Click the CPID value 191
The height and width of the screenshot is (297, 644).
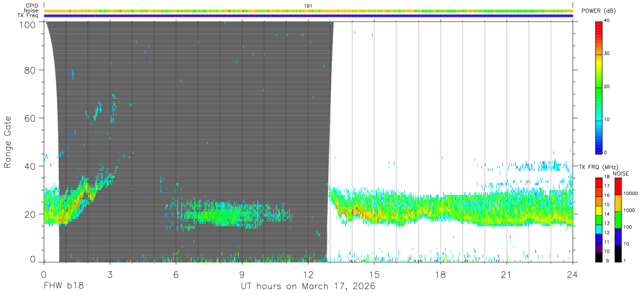(x=308, y=6)
